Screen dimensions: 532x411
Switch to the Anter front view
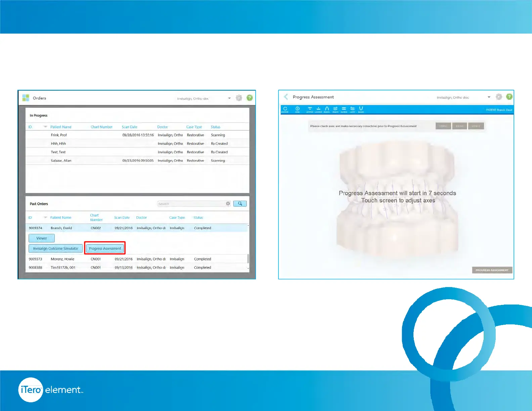pyautogui.click(x=344, y=109)
